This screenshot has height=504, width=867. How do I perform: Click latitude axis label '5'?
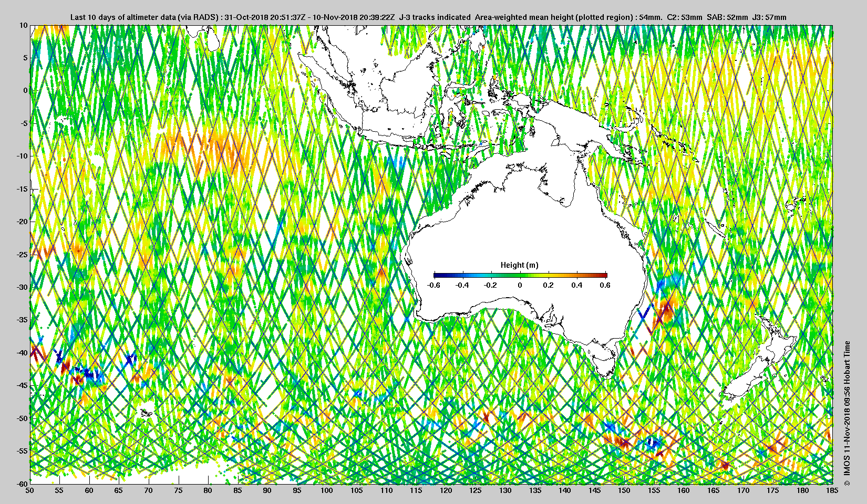tap(25, 58)
